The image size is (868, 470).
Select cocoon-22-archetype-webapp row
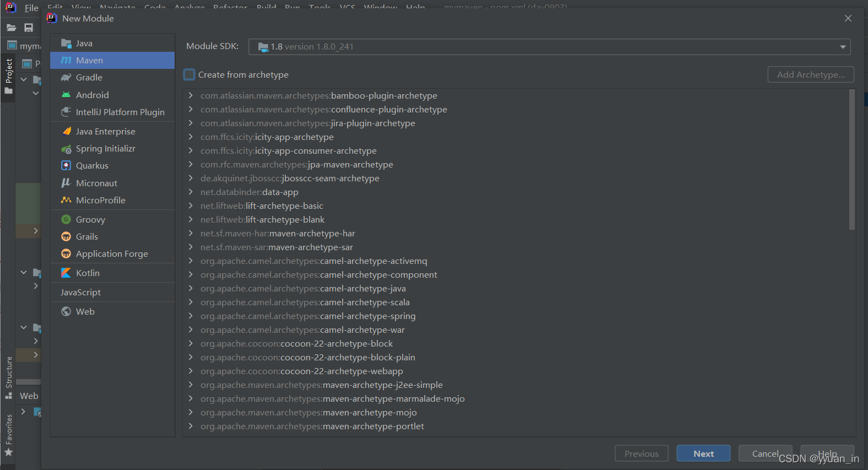click(x=517, y=371)
